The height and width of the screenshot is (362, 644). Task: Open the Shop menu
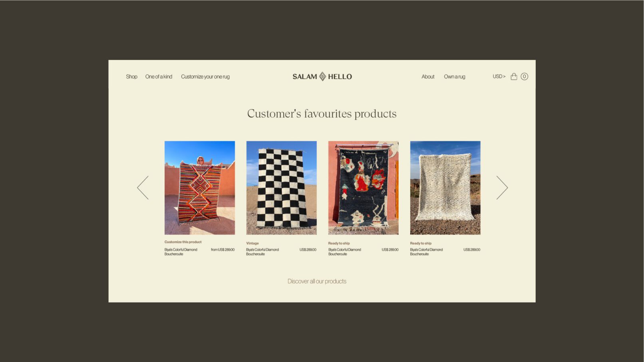(131, 77)
